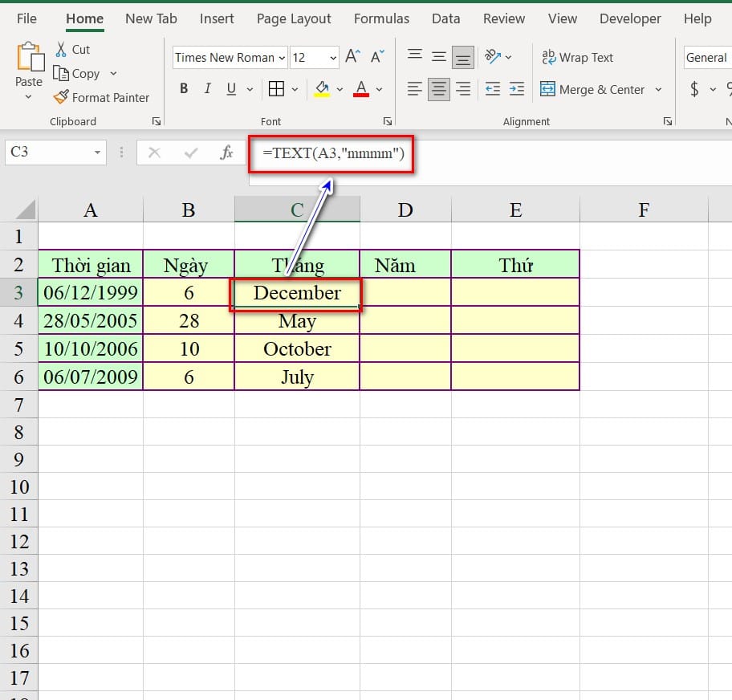The height and width of the screenshot is (700, 732).
Task: Click the Format Painter brush icon
Action: point(61,97)
